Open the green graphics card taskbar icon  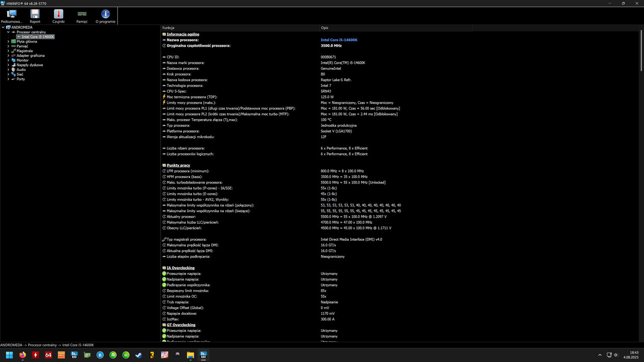click(x=87, y=355)
